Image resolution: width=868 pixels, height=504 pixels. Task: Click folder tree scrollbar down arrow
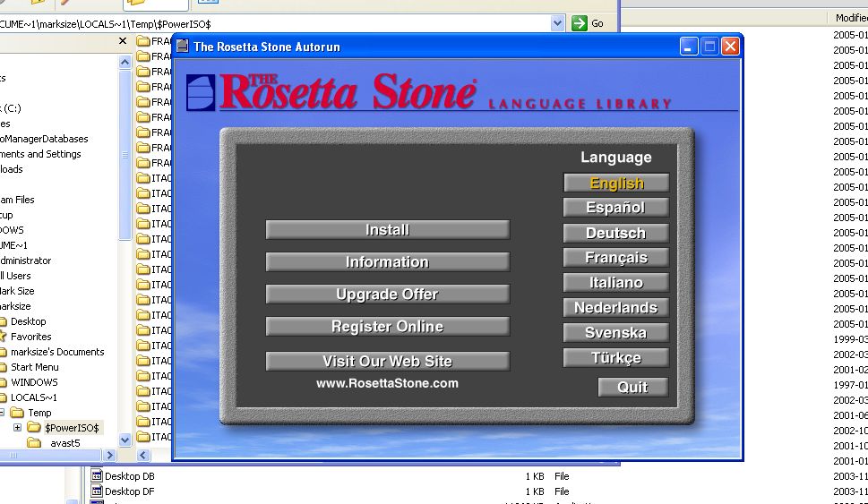[x=125, y=440]
